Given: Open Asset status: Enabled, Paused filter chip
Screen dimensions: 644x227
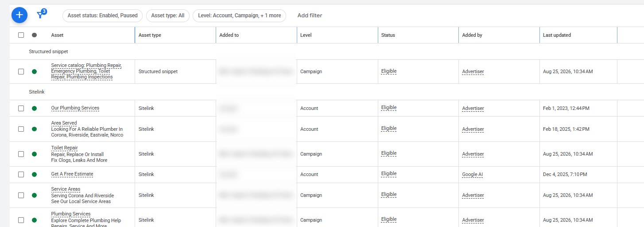Looking at the screenshot, I should 102,16.
